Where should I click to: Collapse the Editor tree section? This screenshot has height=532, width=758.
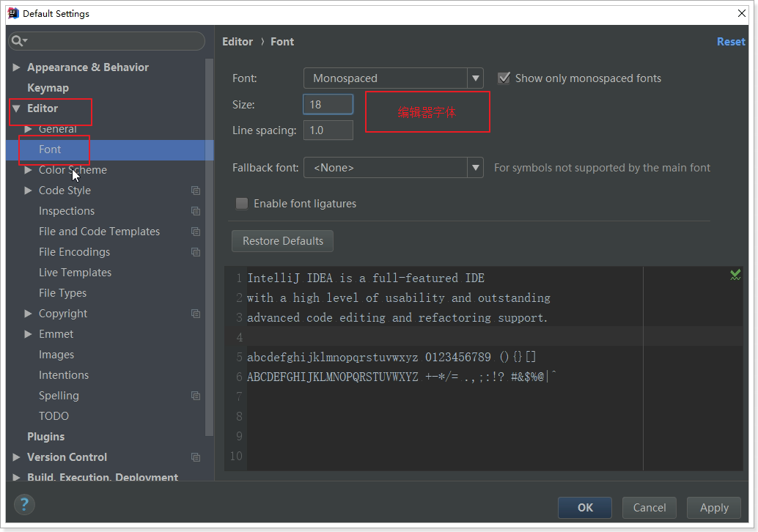tap(16, 108)
